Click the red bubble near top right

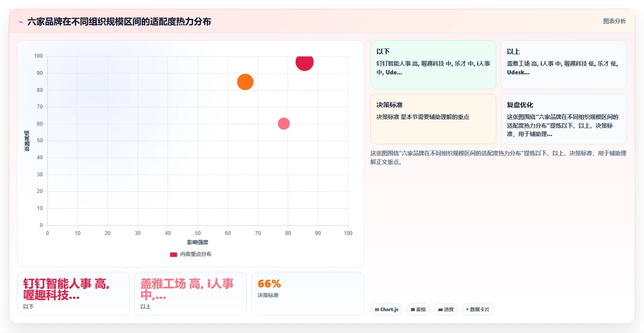pos(304,62)
